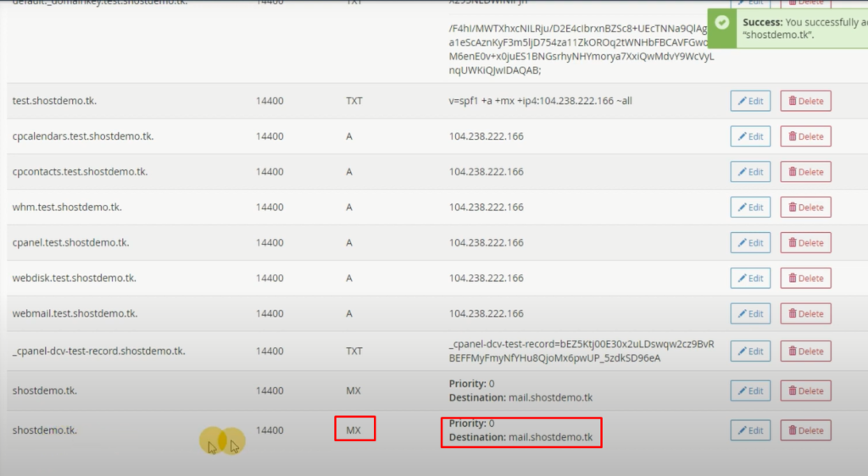The height and width of the screenshot is (476, 868).
Task: Delete the _cpanel-dcv-test-record TXT entry
Action: 805,351
